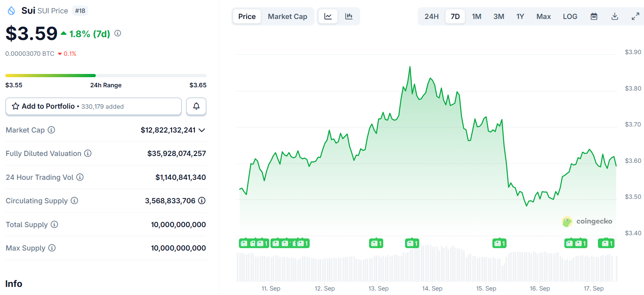Click Add to Portfolio button
Viewport: 644px width, 295px height.
point(93,106)
